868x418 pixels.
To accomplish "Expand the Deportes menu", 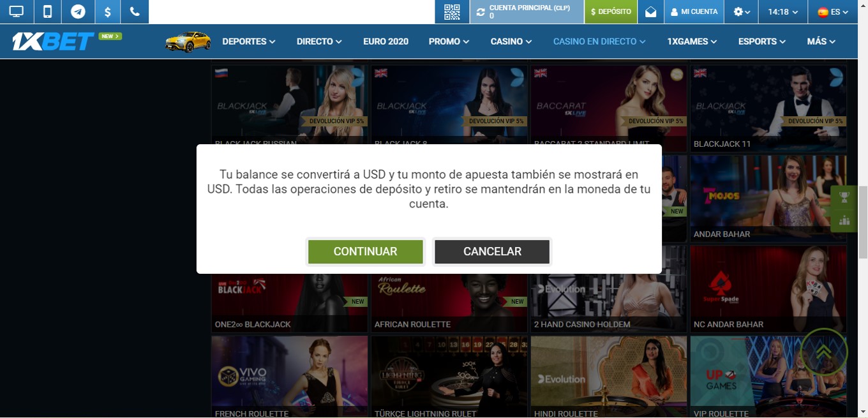I will point(249,41).
